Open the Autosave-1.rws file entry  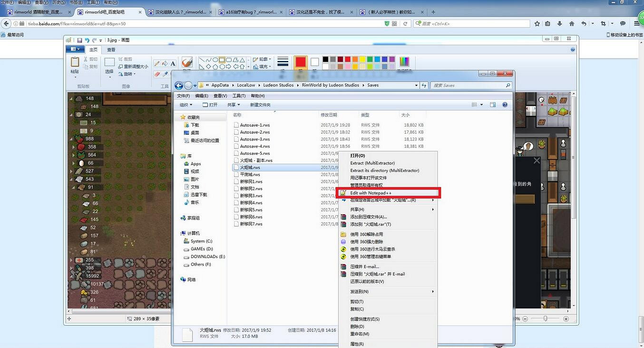pos(254,125)
